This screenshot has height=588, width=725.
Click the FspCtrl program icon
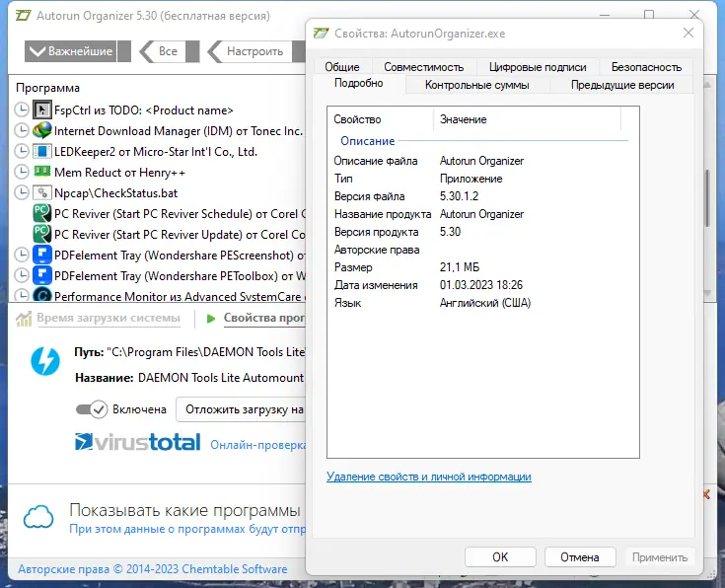[42, 110]
